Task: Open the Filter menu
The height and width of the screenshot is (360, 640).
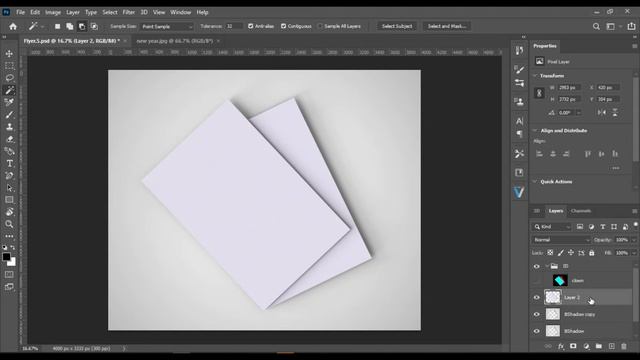Action: (x=129, y=12)
